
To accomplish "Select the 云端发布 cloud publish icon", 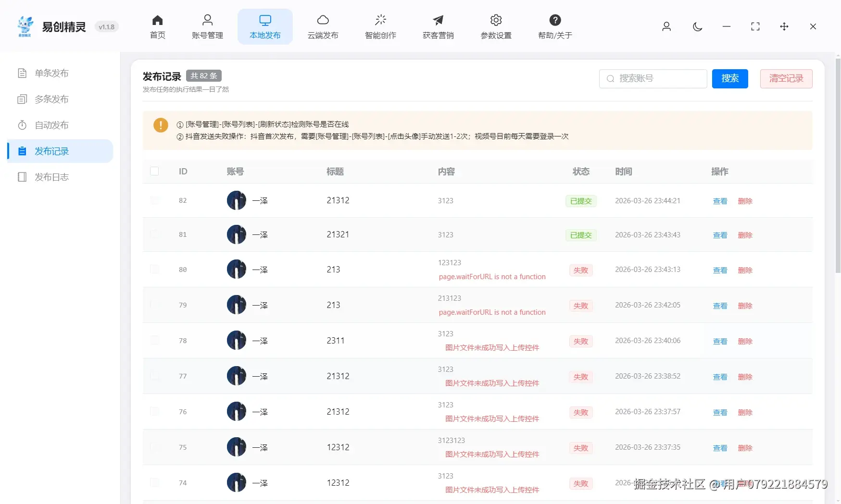I will click(x=323, y=26).
